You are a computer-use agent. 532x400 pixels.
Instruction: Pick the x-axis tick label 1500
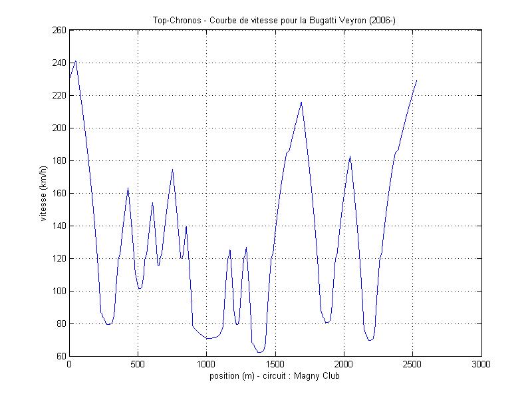[275, 364]
